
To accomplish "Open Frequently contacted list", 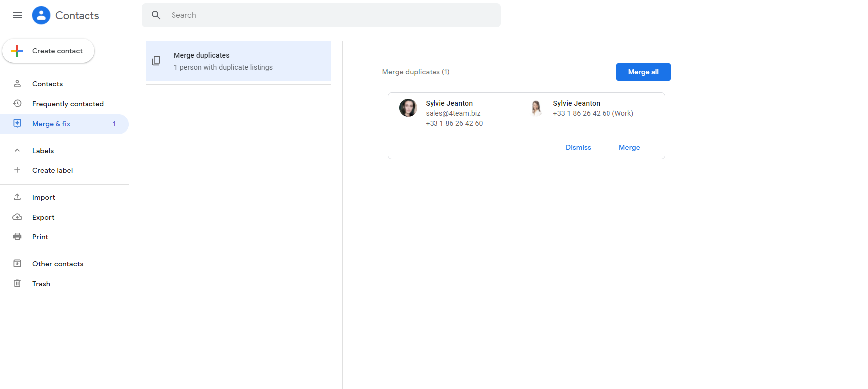I will point(64,104).
